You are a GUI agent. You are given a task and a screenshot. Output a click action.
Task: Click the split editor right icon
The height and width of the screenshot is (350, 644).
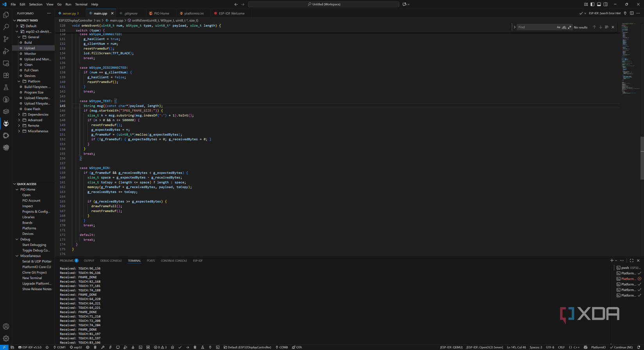point(632,13)
